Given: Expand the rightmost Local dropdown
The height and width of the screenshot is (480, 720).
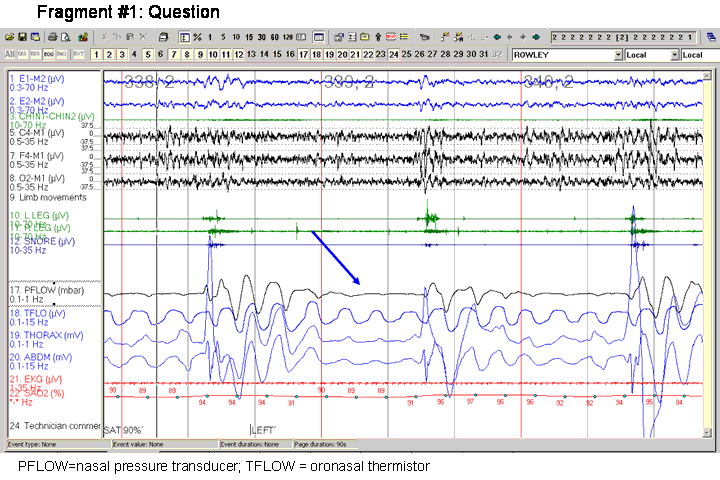Looking at the screenshot, I should tap(700, 54).
